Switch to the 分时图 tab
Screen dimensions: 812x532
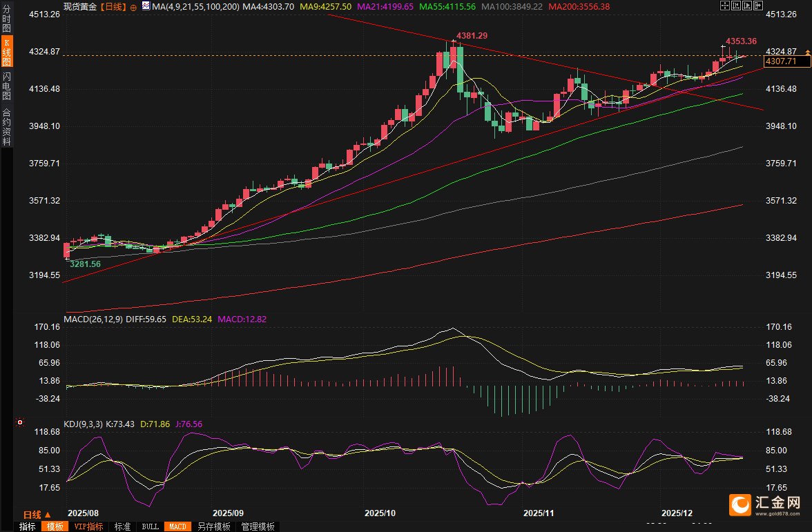pos(7,19)
